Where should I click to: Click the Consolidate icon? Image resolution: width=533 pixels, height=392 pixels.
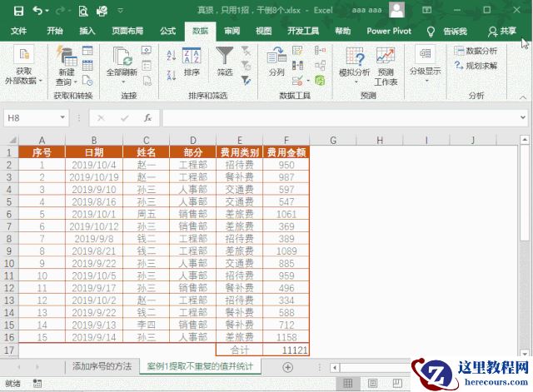[x=320, y=51]
